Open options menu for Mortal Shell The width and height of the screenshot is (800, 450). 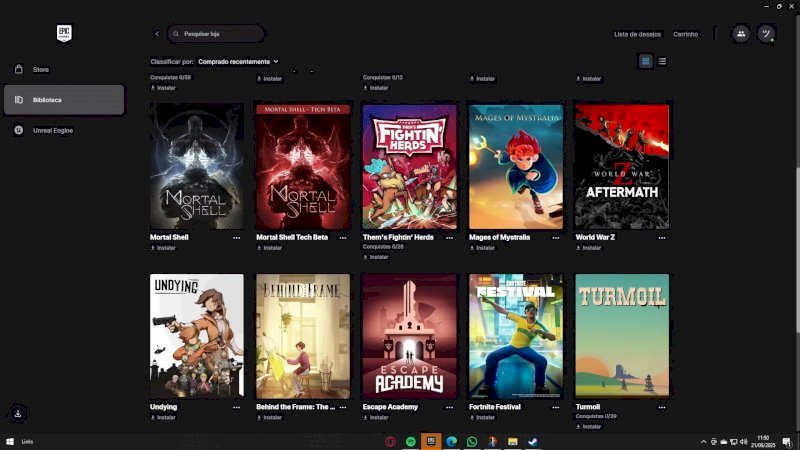237,238
